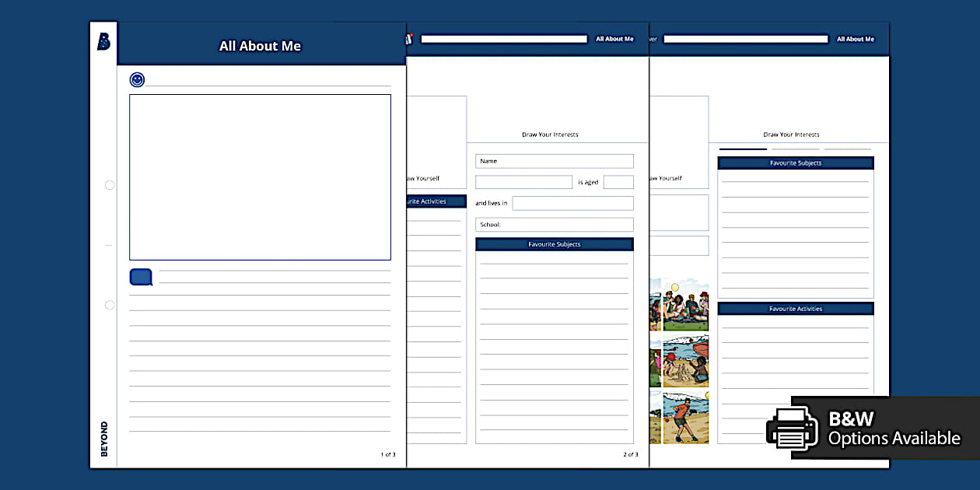The width and height of the screenshot is (980, 490).
Task: Click the large drawing box on the first page
Action: (260, 177)
